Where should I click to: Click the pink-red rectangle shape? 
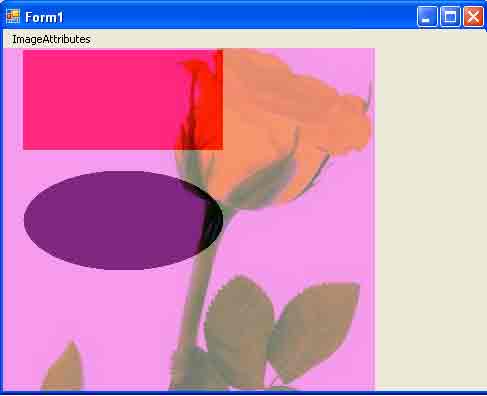123,100
